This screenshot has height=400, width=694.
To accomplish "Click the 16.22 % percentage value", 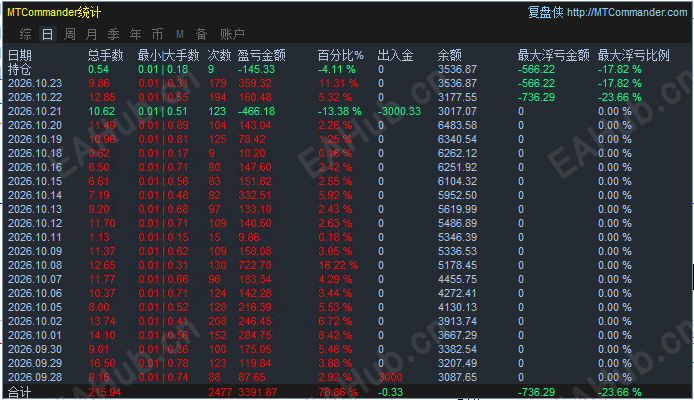I will click(x=338, y=265).
